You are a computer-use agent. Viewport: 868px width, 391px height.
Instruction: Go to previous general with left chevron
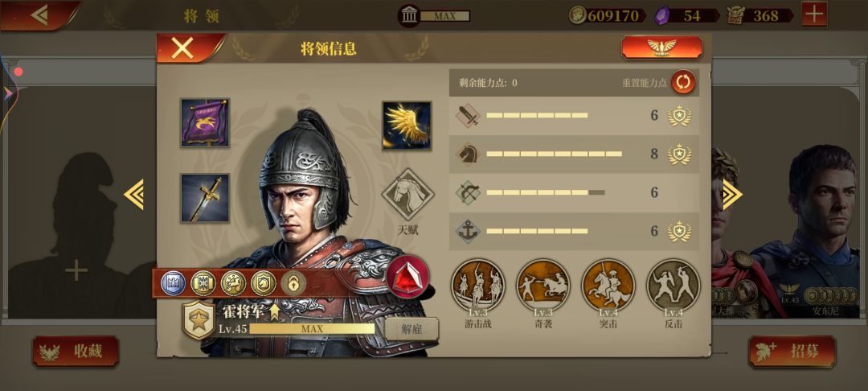tap(134, 195)
